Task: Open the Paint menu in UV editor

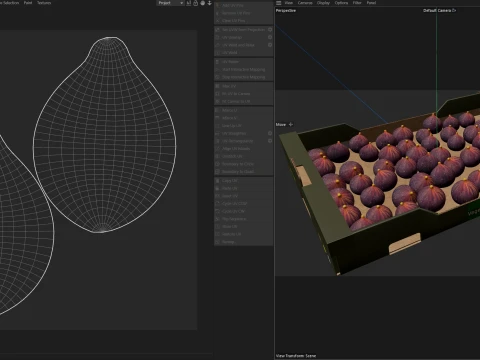Action: [28, 3]
